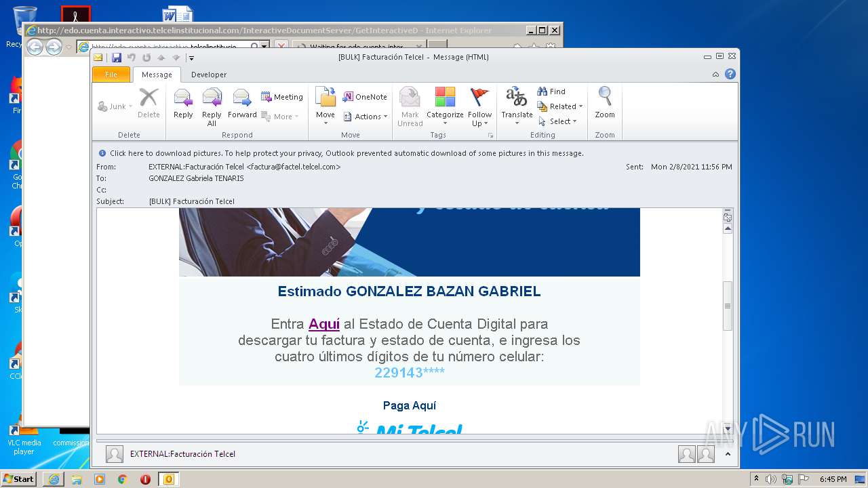
Task: Click Back button in Internet Explorer window
Action: (x=35, y=47)
